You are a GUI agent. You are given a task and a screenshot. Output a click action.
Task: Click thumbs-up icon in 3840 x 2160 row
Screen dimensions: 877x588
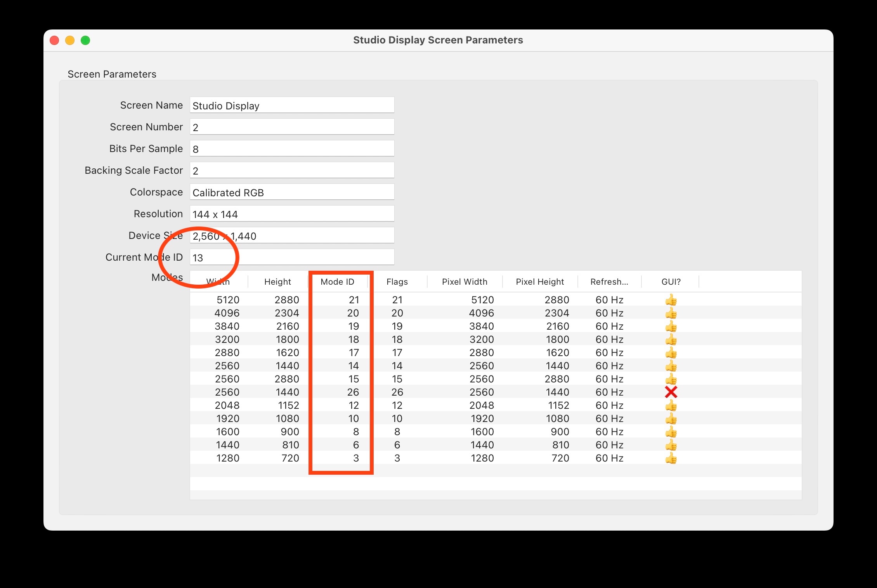pos(671,326)
